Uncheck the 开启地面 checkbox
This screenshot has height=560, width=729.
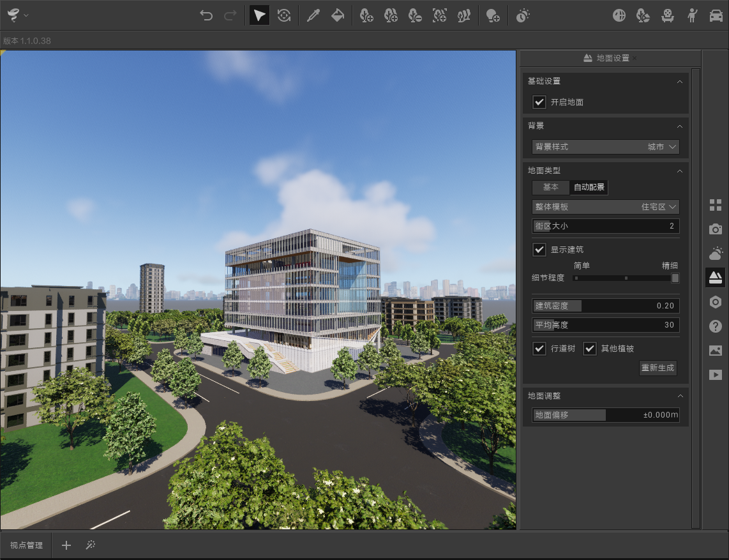(x=539, y=102)
